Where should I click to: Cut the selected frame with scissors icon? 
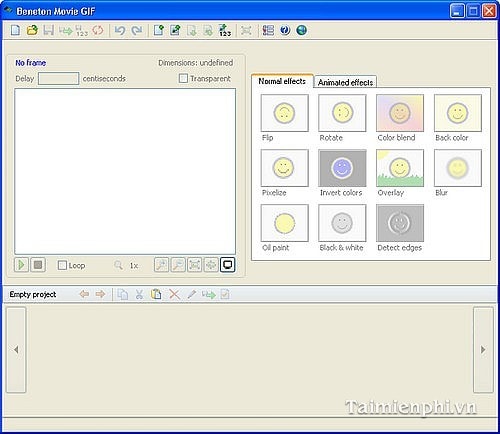(x=139, y=294)
